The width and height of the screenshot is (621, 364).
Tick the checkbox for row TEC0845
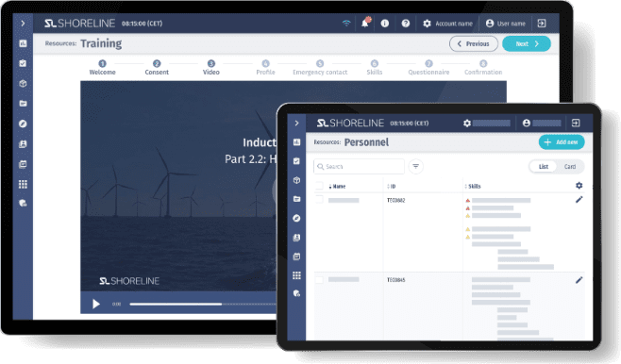pos(319,280)
